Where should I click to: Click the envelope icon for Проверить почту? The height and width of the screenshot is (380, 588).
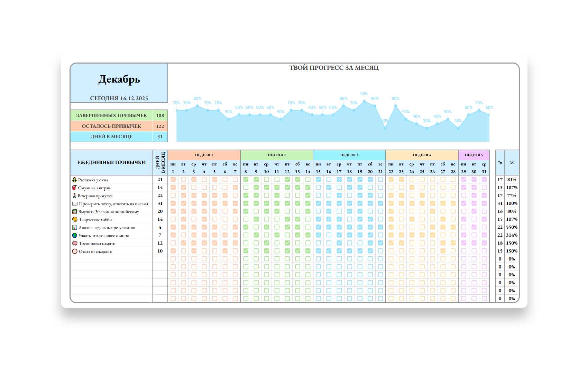click(75, 203)
